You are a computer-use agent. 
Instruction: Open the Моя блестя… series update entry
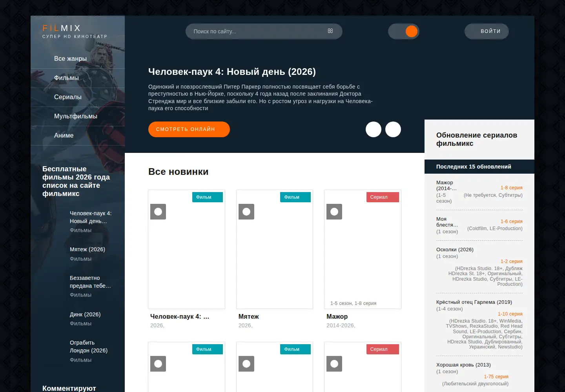pyautogui.click(x=447, y=222)
